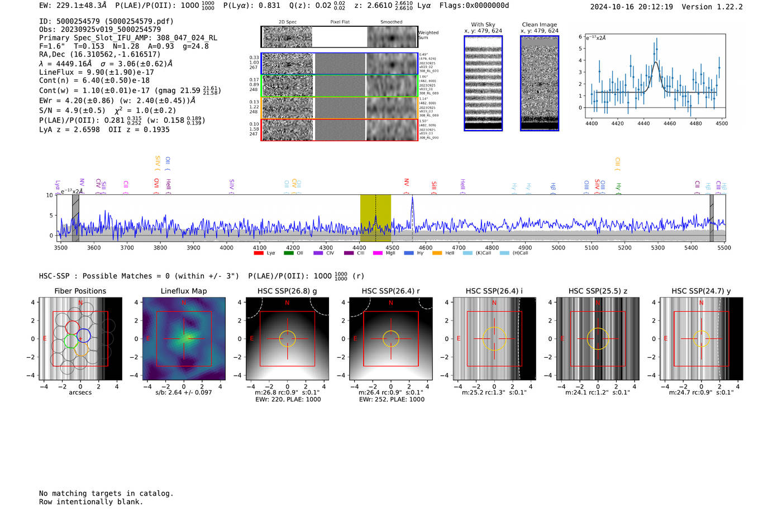This screenshot has width=782, height=532.
Task: Click the Obs: 20230925v019_5000254579 line
Action: pyautogui.click(x=100, y=29)
